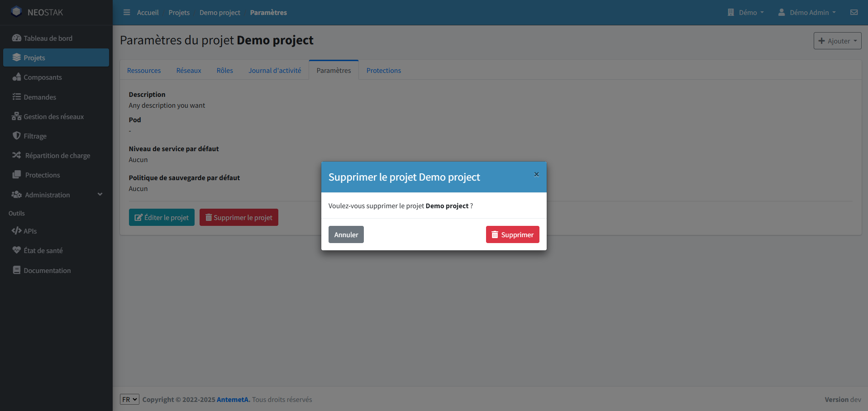This screenshot has height=411, width=868.
Task: Select the Filtrage shield icon
Action: 16,136
